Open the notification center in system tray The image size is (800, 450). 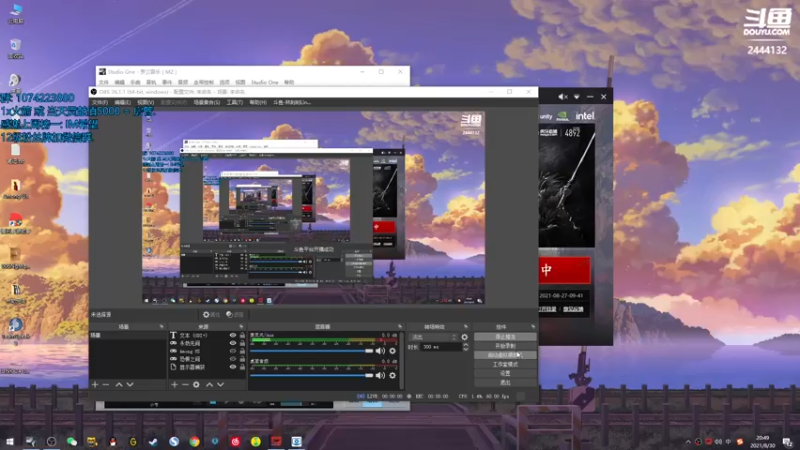pyautogui.click(x=788, y=442)
